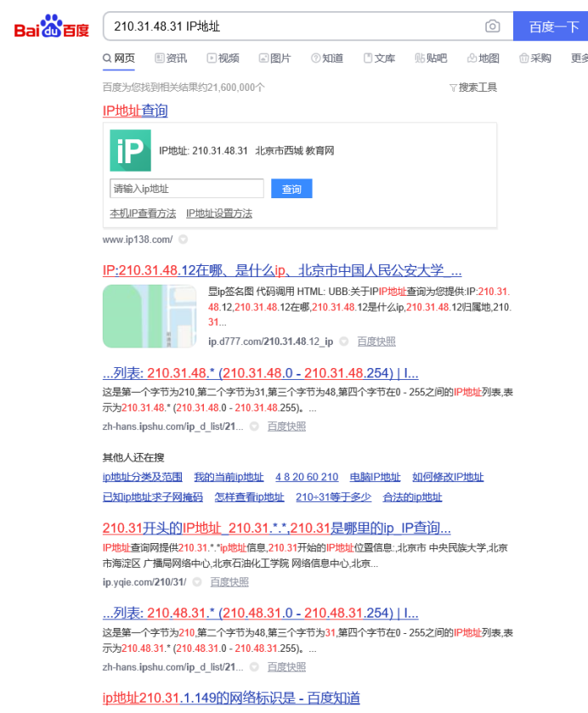588x713 pixels.
Task: Open 搜索工具 filter options
Action: pos(473,88)
